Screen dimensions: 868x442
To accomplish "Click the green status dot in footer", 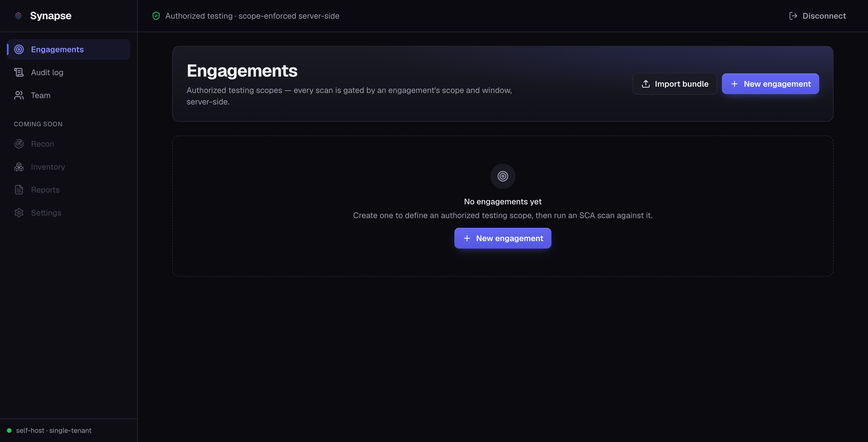I will tap(9, 431).
